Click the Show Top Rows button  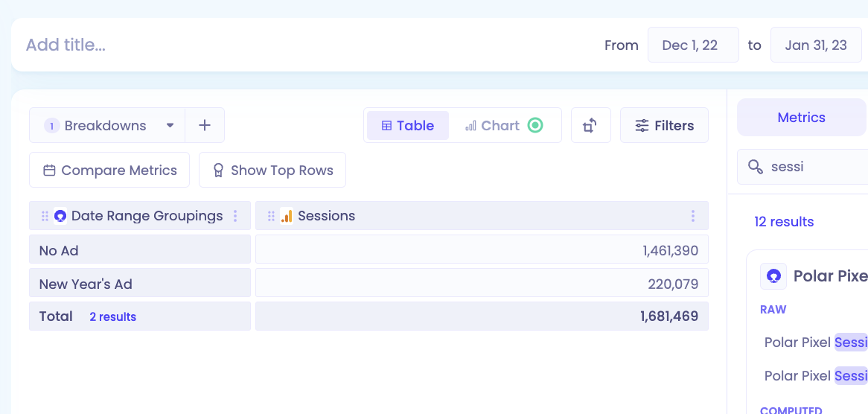tap(272, 170)
